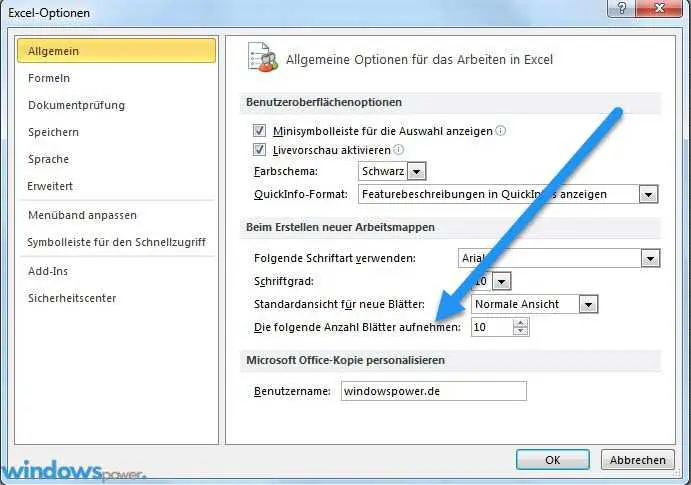This screenshot has width=691, height=485.
Task: Open the Schriftart font dropdown
Action: coord(651,259)
